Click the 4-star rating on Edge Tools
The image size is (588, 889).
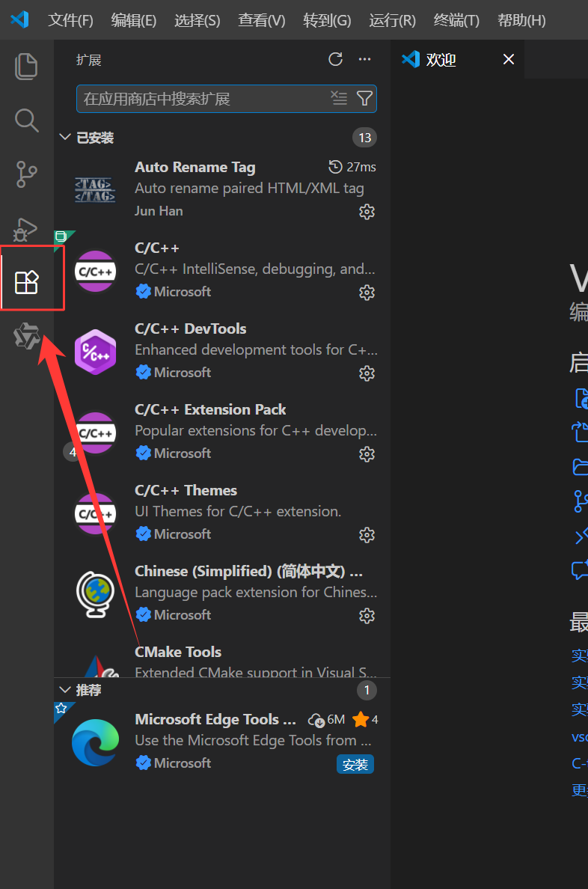pyautogui.click(x=365, y=719)
